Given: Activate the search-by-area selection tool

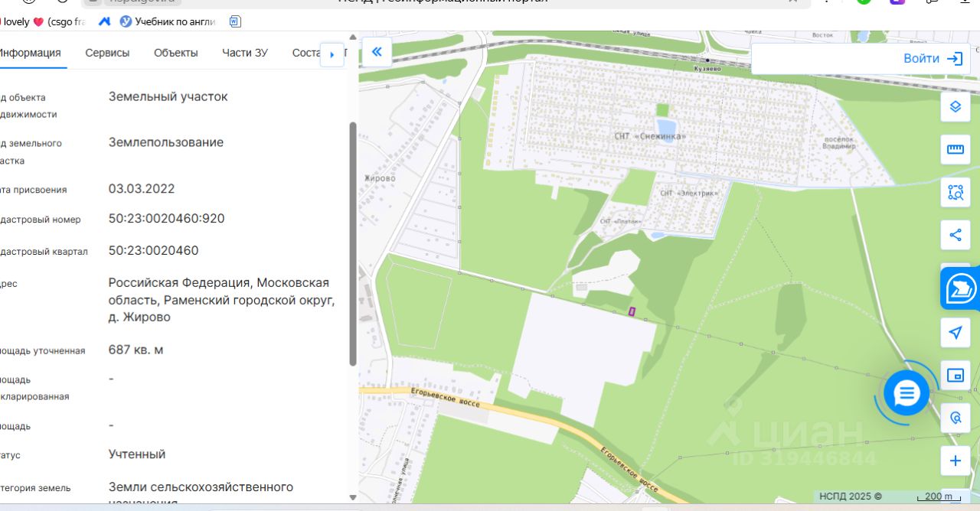Looking at the screenshot, I should pos(955,192).
